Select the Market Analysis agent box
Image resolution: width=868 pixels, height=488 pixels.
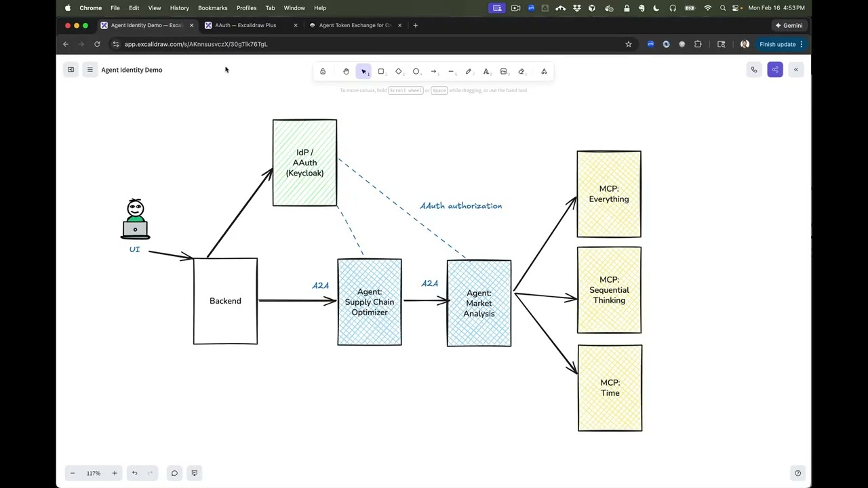pyautogui.click(x=479, y=303)
